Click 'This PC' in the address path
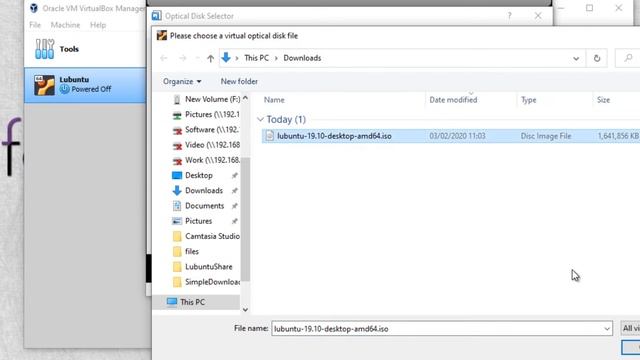Viewport: 640px width, 360px height. [x=256, y=58]
